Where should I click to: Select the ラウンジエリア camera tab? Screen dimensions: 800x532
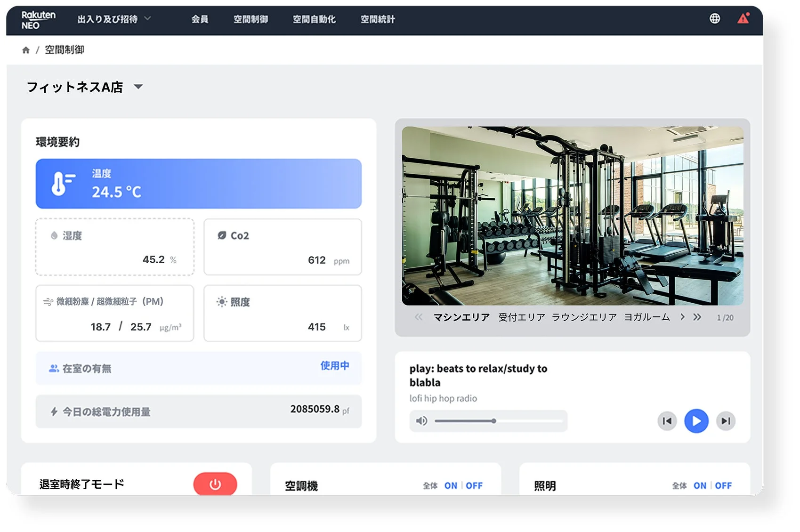click(x=584, y=317)
